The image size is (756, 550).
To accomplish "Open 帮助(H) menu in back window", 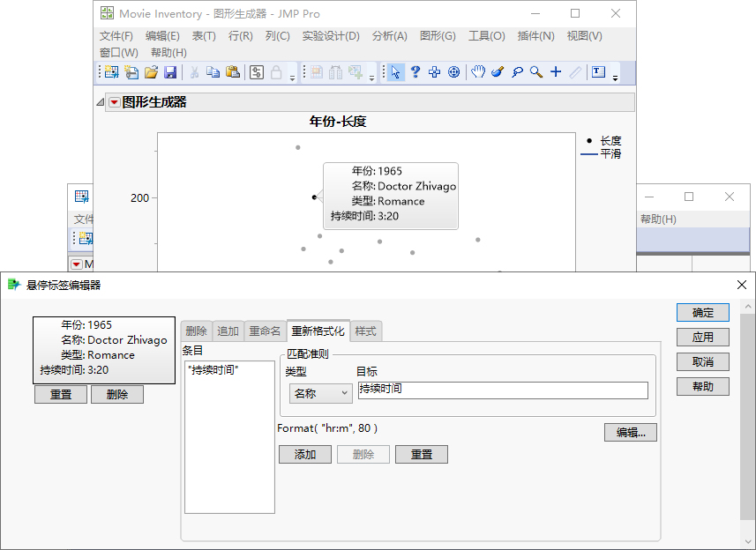I will pyautogui.click(x=658, y=219).
